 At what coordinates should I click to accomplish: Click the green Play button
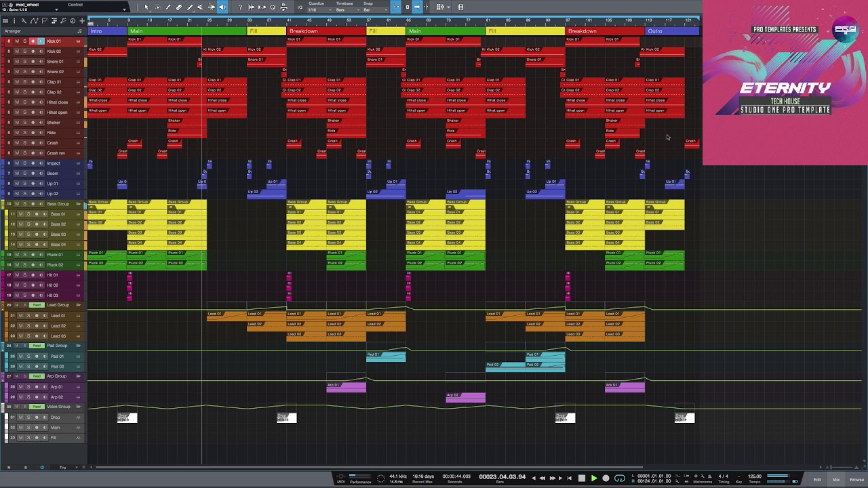pos(594,478)
